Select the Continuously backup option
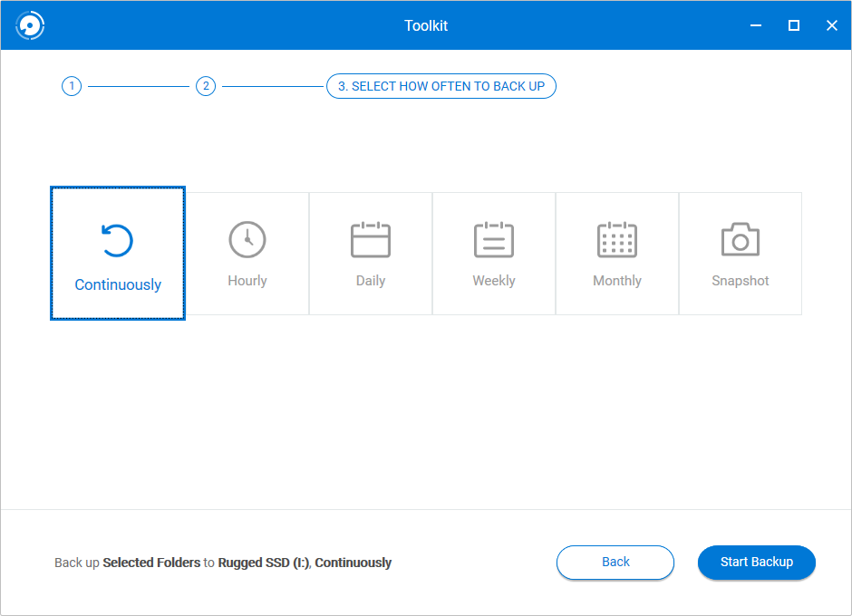 click(x=118, y=253)
